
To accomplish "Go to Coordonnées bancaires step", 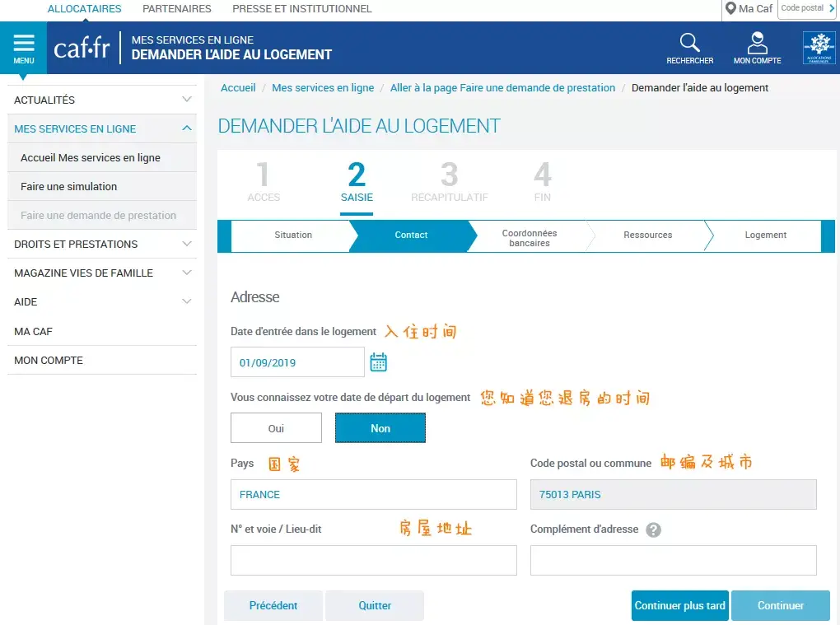I will pyautogui.click(x=530, y=238).
